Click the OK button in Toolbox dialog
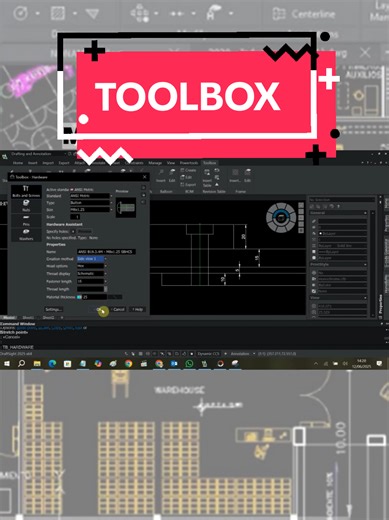389x520 pixels. coord(100,309)
